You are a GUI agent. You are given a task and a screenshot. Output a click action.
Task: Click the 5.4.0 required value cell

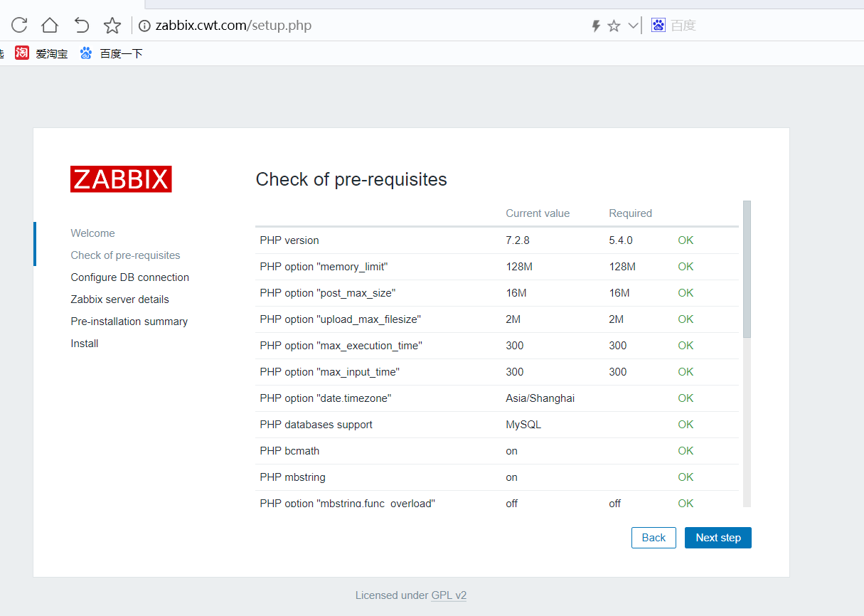pos(620,240)
